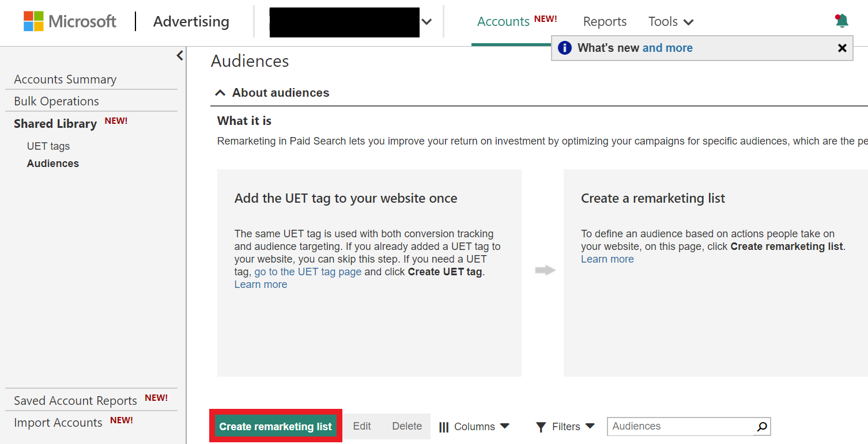Click the Delete button
The width and height of the screenshot is (868, 444).
(407, 426)
